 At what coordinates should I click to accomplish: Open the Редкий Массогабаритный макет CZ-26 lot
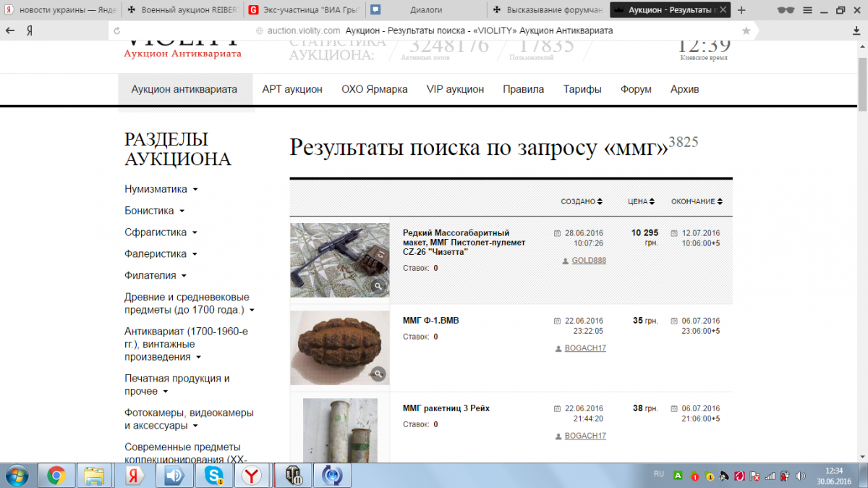click(x=464, y=242)
